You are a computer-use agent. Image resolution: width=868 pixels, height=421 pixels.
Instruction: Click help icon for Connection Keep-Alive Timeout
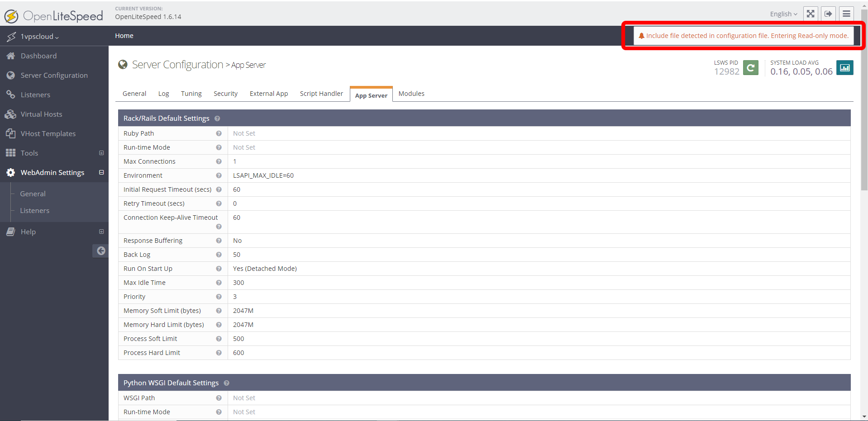click(x=219, y=227)
